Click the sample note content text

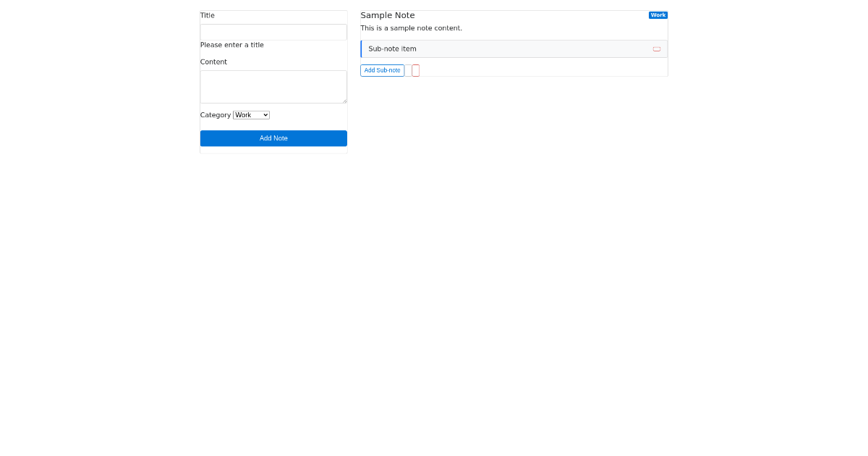411,28
